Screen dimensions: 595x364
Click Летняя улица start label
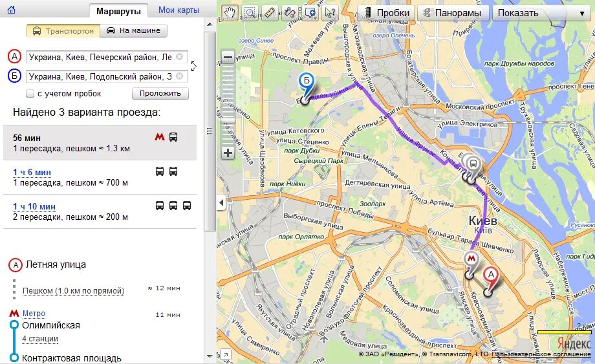coord(56,264)
